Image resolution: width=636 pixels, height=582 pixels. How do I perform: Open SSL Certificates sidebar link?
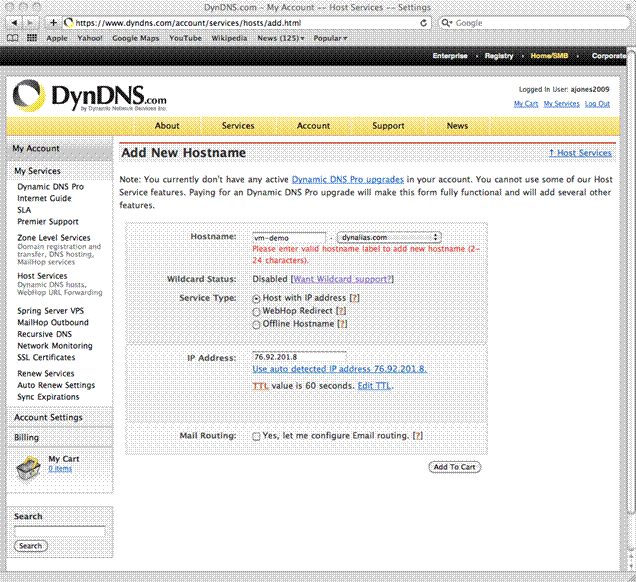46,357
